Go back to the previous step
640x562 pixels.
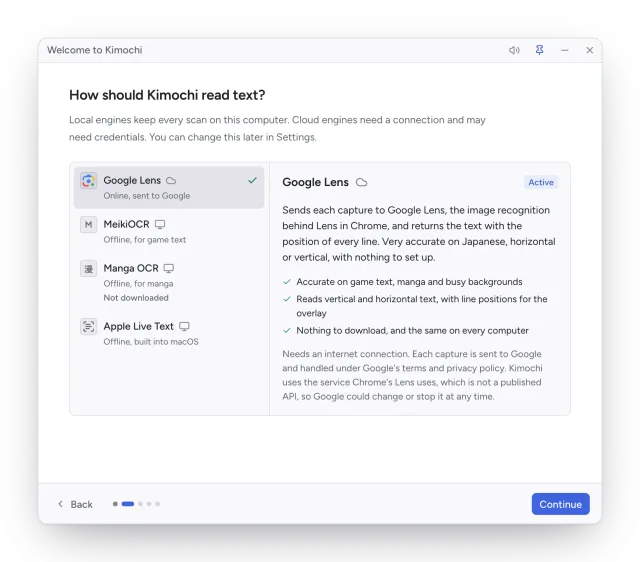[x=76, y=504]
